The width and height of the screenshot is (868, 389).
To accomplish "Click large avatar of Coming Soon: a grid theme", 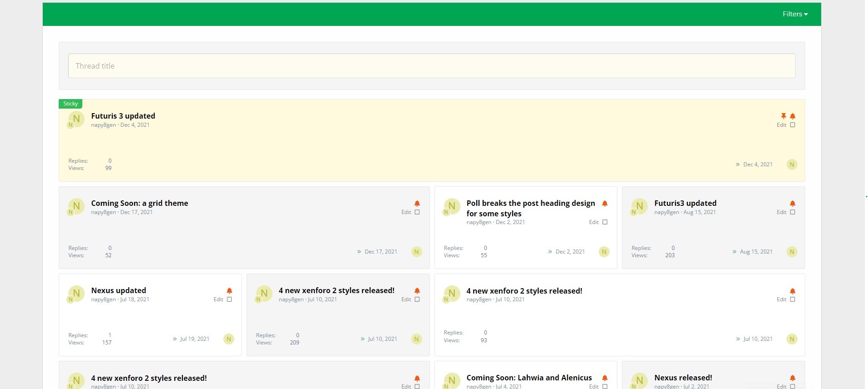I will 76,206.
